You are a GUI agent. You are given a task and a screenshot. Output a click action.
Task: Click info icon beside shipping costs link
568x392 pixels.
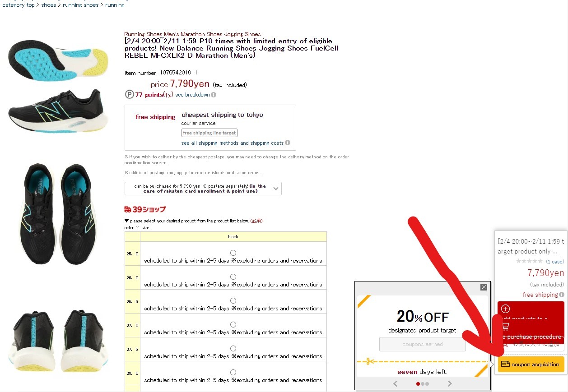(288, 143)
